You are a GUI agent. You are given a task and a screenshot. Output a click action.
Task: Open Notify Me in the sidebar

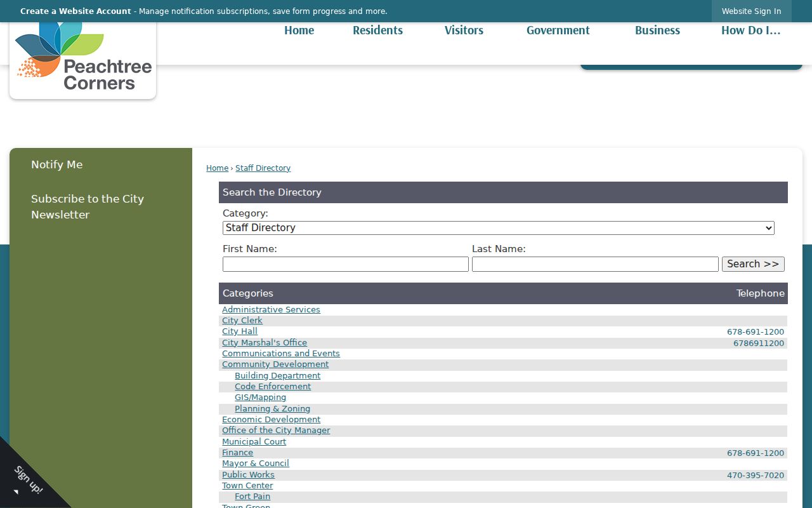tap(56, 164)
